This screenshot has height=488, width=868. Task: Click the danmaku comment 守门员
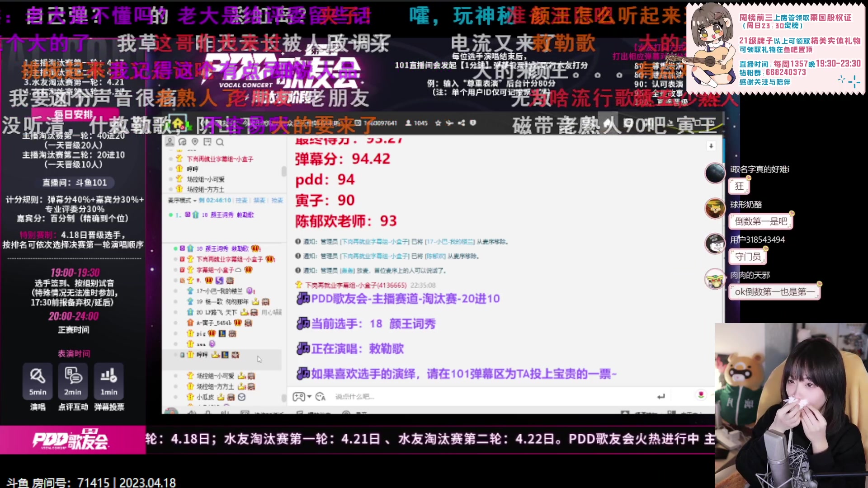click(x=748, y=257)
